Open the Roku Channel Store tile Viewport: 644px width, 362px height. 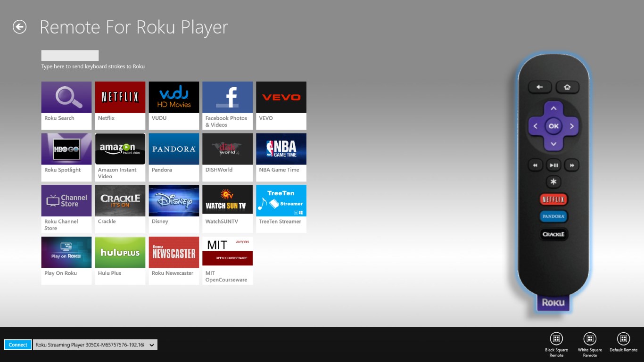(x=66, y=209)
